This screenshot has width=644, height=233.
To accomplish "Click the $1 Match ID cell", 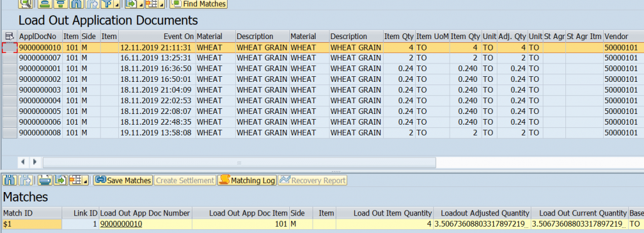I will point(31,224).
